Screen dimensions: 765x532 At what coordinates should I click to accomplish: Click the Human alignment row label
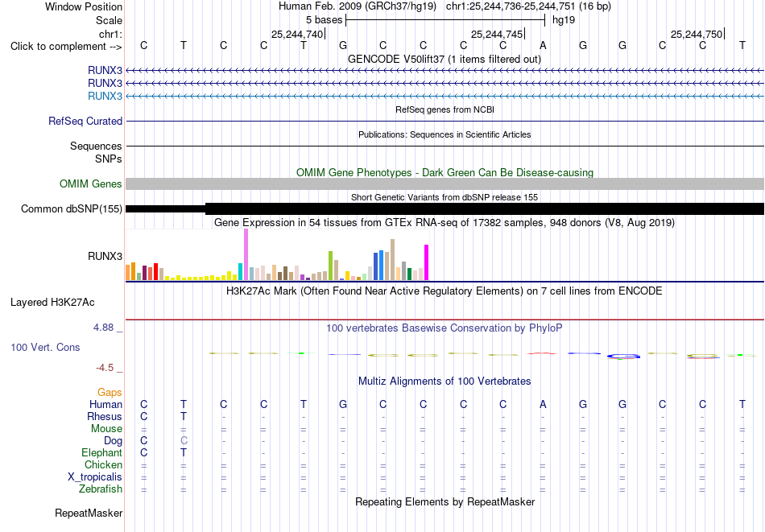pos(105,405)
